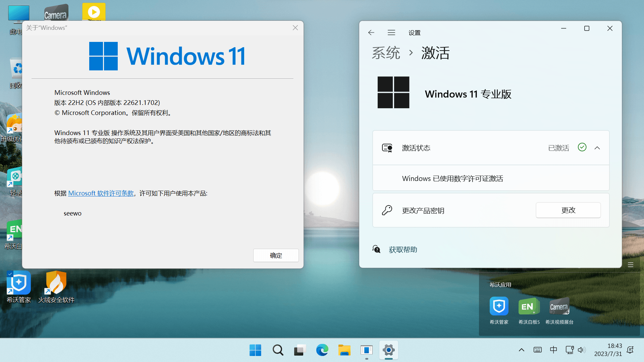Click the network tray icon
644x362 pixels.
[570, 350]
